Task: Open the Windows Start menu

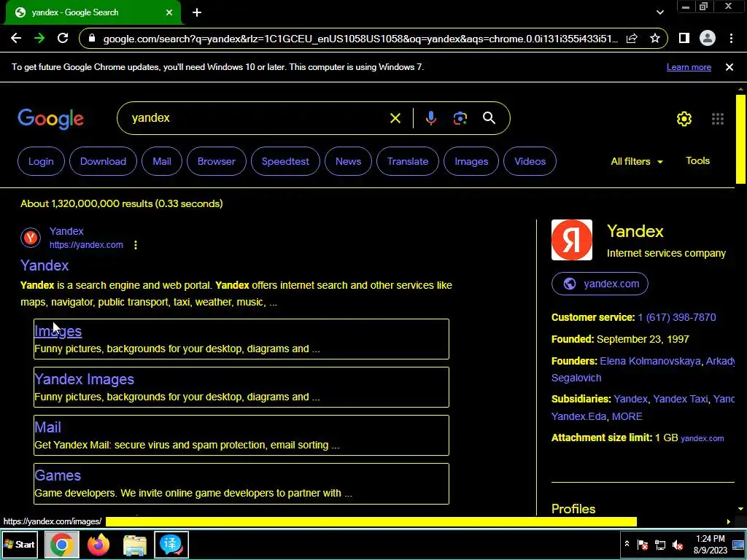Action: (19, 544)
